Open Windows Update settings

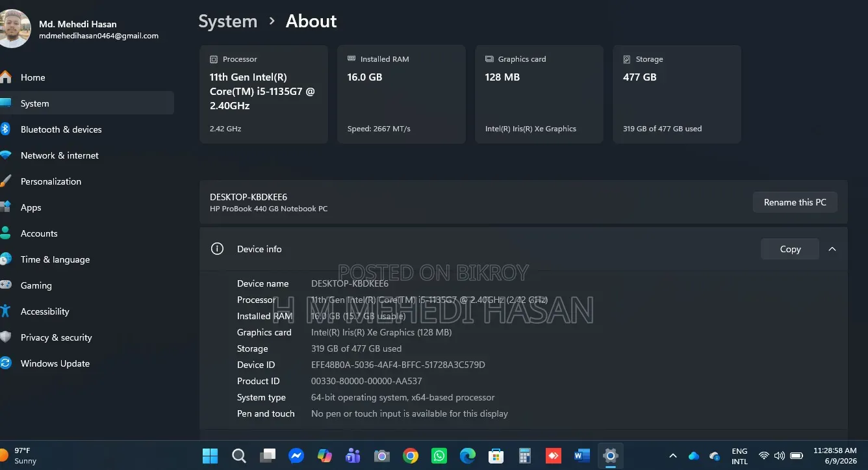[87, 363]
